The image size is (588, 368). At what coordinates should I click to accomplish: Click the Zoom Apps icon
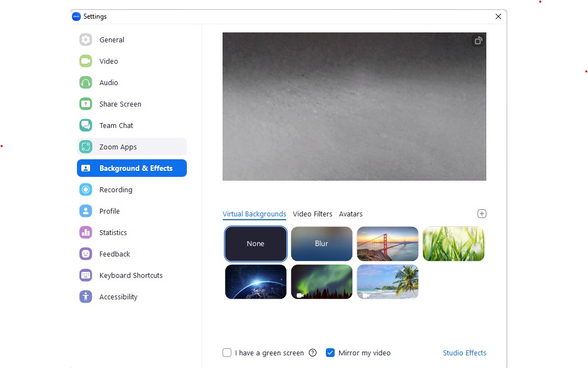85,147
